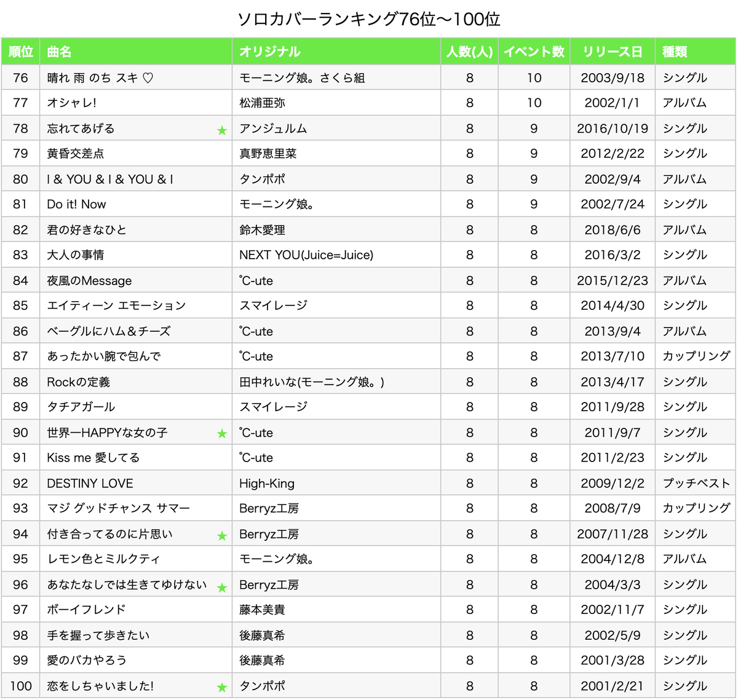
Task: Select song title Do it! Now
Action: (x=76, y=204)
